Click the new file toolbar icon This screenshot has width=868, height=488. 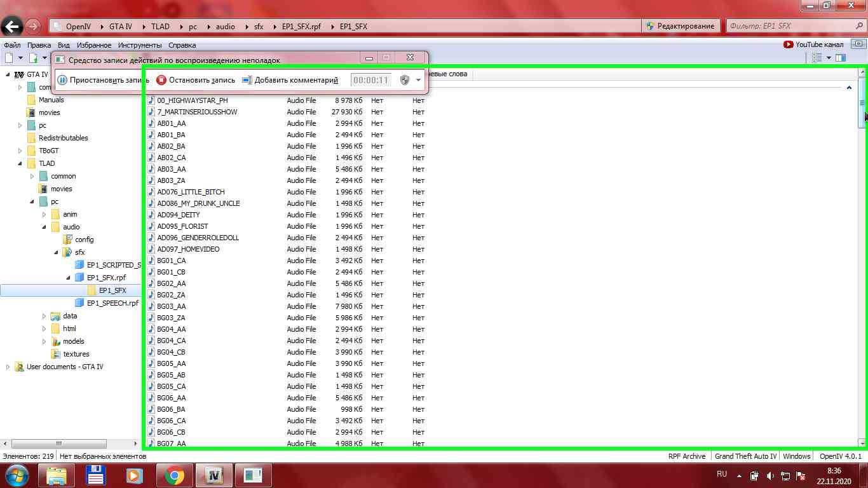tap(9, 58)
